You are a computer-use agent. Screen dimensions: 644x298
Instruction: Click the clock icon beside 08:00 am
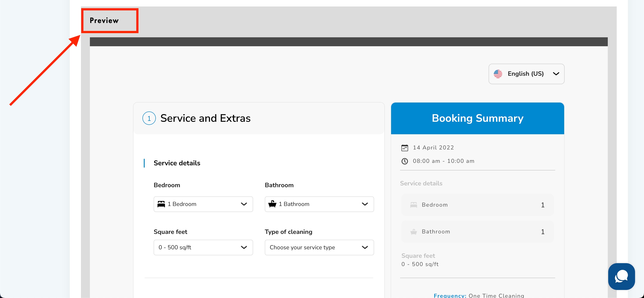tap(405, 161)
